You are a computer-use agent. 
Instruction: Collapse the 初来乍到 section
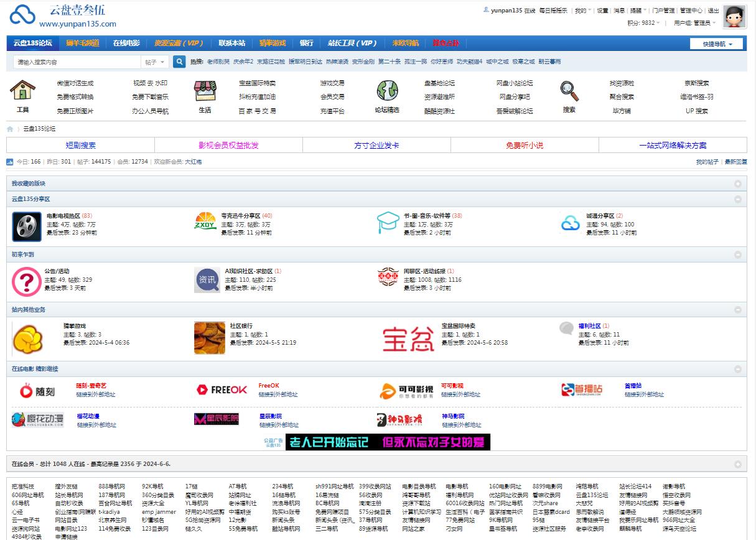click(738, 254)
